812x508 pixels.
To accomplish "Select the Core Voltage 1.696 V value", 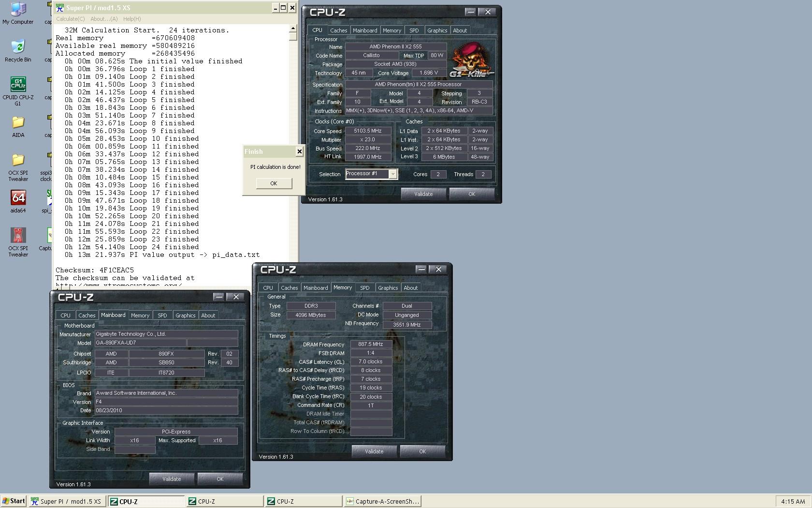I will 429,73.
